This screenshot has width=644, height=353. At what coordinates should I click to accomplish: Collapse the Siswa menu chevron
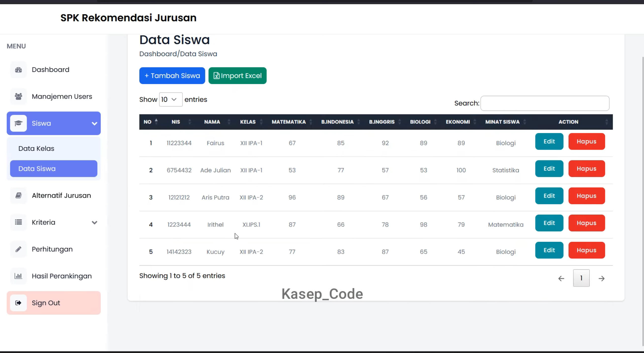coord(94,123)
